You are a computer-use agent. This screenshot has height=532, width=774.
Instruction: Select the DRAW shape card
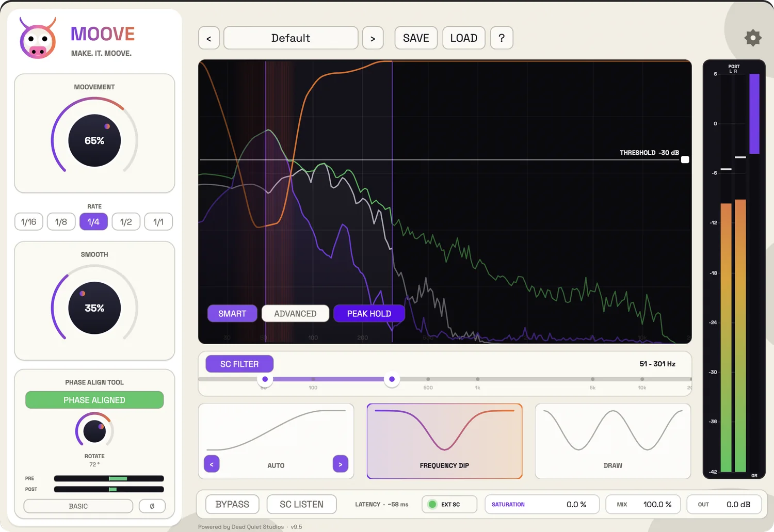coord(613,441)
